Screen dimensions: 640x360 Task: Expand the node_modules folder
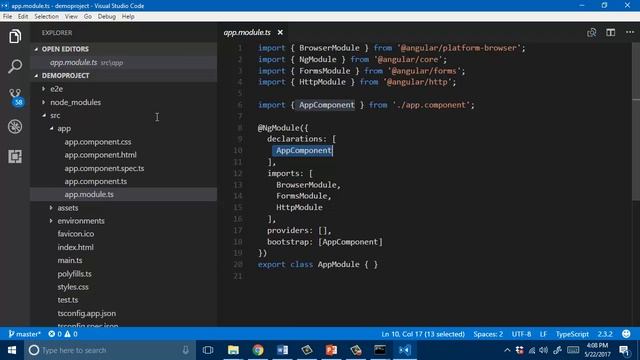pyautogui.click(x=43, y=102)
